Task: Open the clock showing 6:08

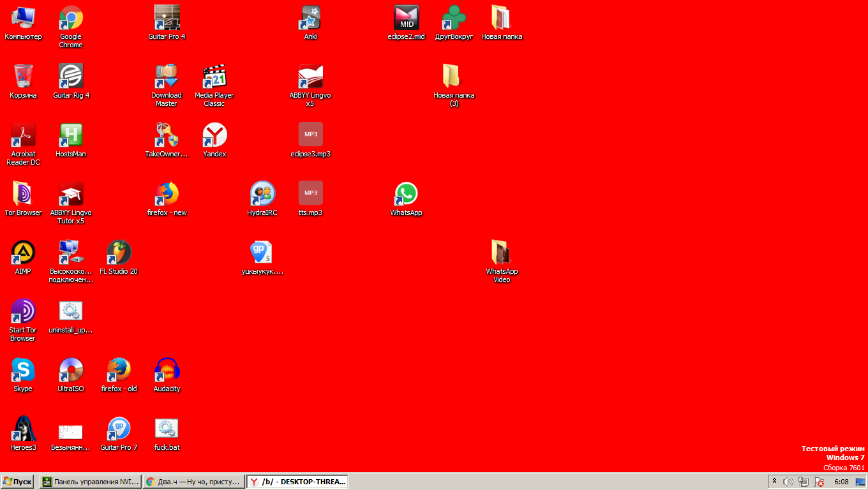Action: pos(841,482)
